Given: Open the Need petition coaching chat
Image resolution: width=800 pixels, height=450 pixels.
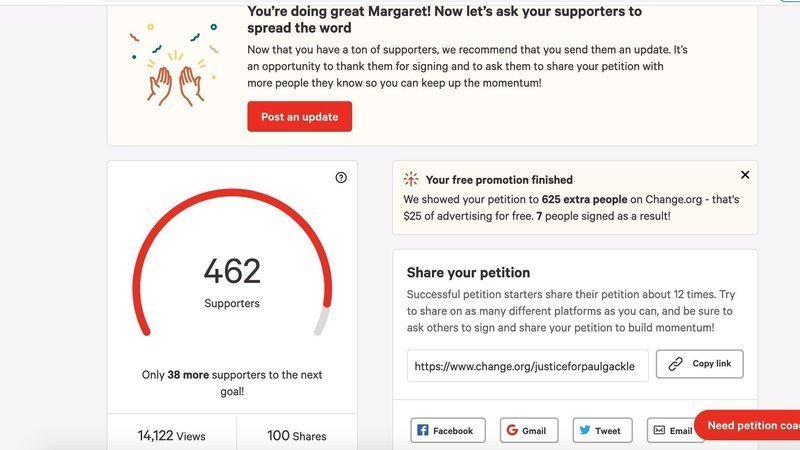Looking at the screenshot, I should point(748,425).
